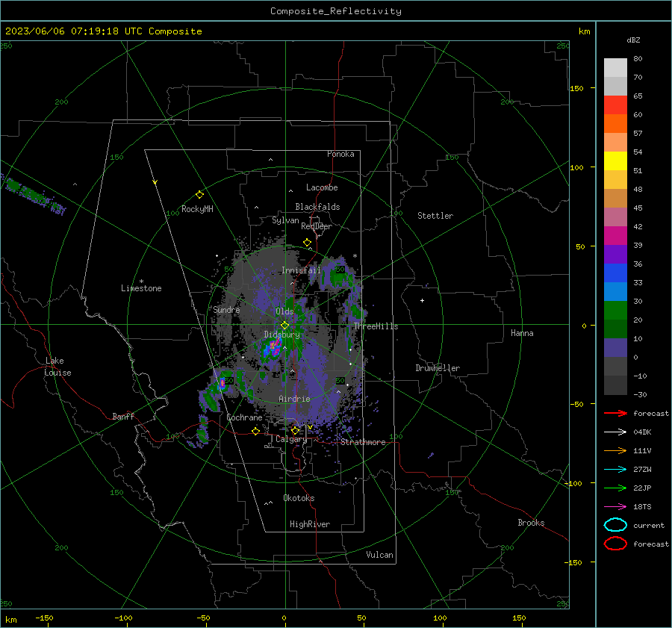Click the Sylvan label
Image resolution: width=672 pixels, height=628 pixels.
pyautogui.click(x=285, y=220)
